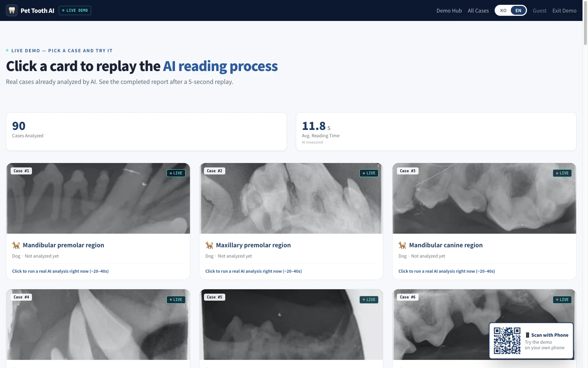Click the Mandibular premolar region title
Screen dimensions: 588x368
tap(63, 245)
